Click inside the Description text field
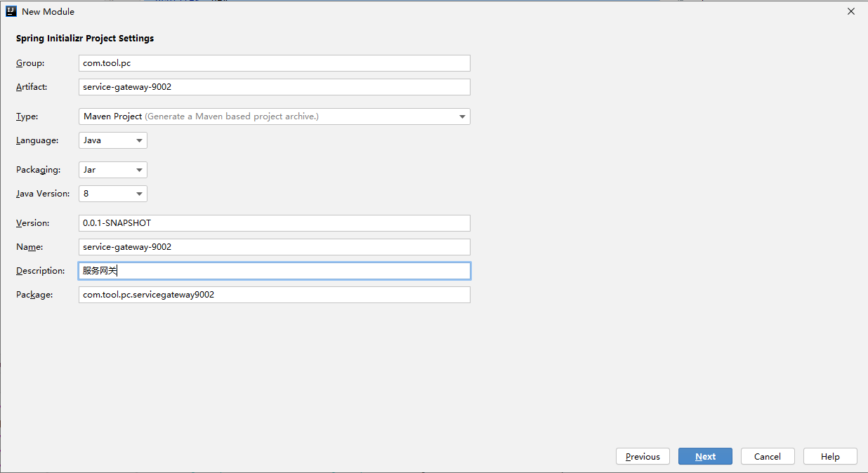This screenshot has height=473, width=868. [274, 271]
